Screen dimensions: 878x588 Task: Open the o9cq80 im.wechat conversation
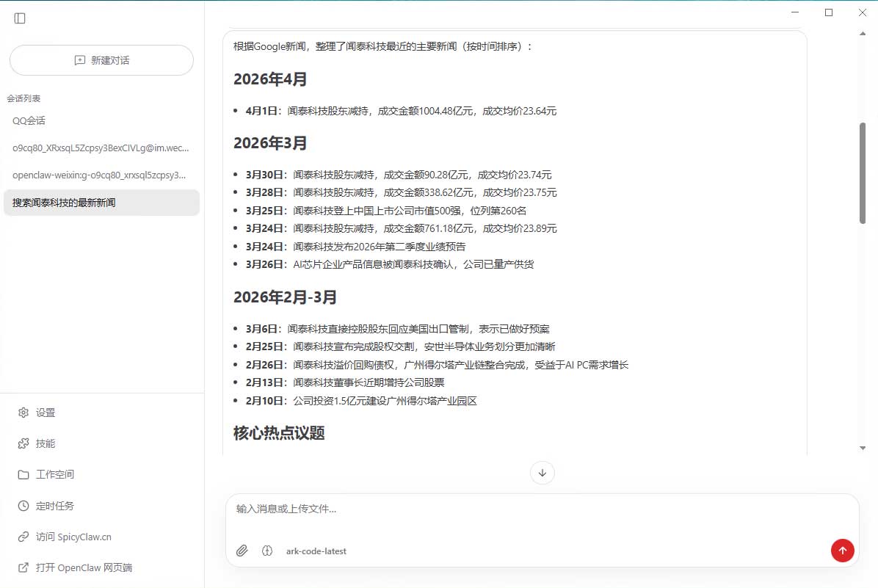click(x=101, y=148)
